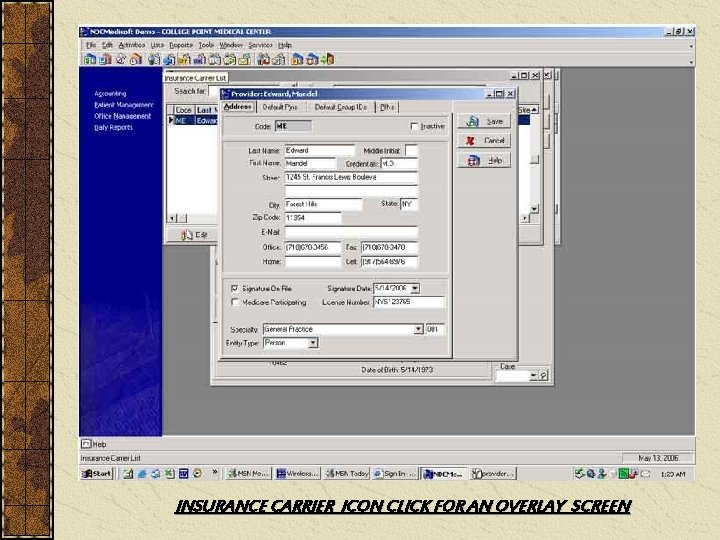Viewport: 720px width, 540px height.
Task: Click the Cell phone field
Action: [x=389, y=262]
